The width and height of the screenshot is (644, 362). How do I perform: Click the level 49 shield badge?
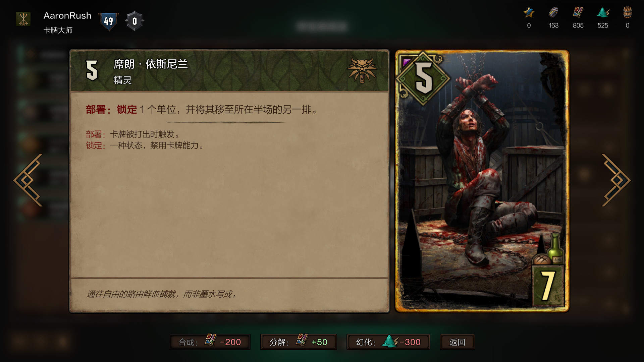108,21
